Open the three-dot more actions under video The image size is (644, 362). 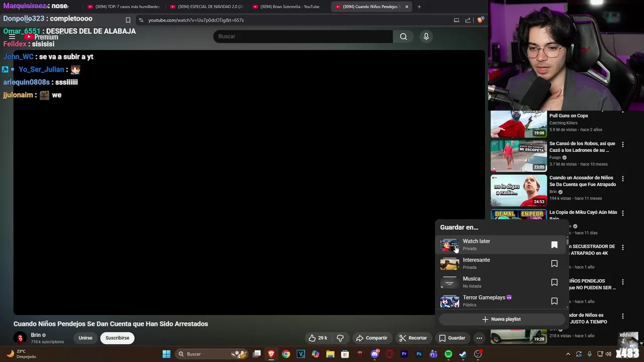[x=479, y=338]
